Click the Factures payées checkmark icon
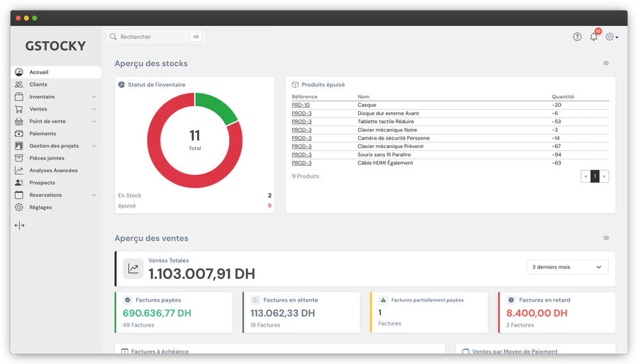 128,300
